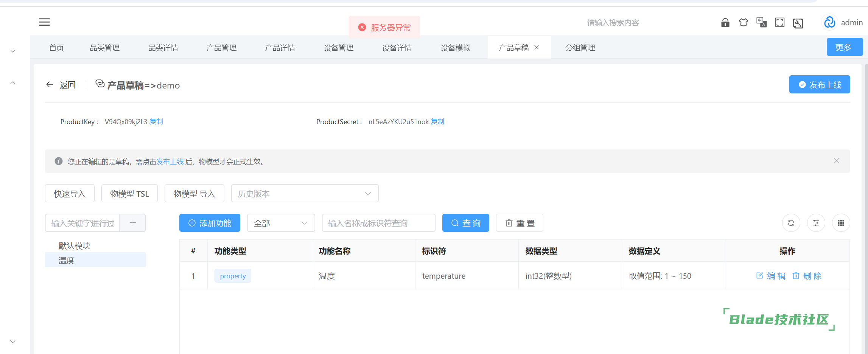Open the 全部 function type dropdown

coord(281,223)
